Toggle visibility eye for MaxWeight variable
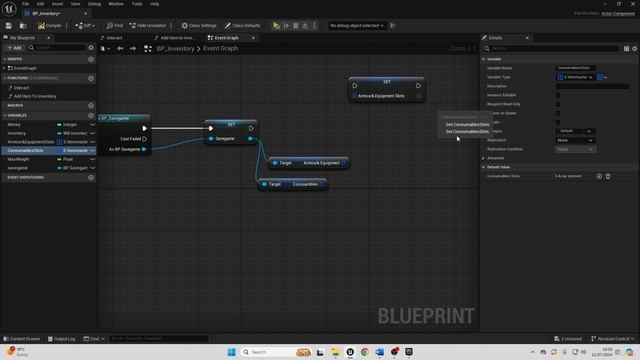Image resolution: width=640 pixels, height=360 pixels. [x=92, y=159]
